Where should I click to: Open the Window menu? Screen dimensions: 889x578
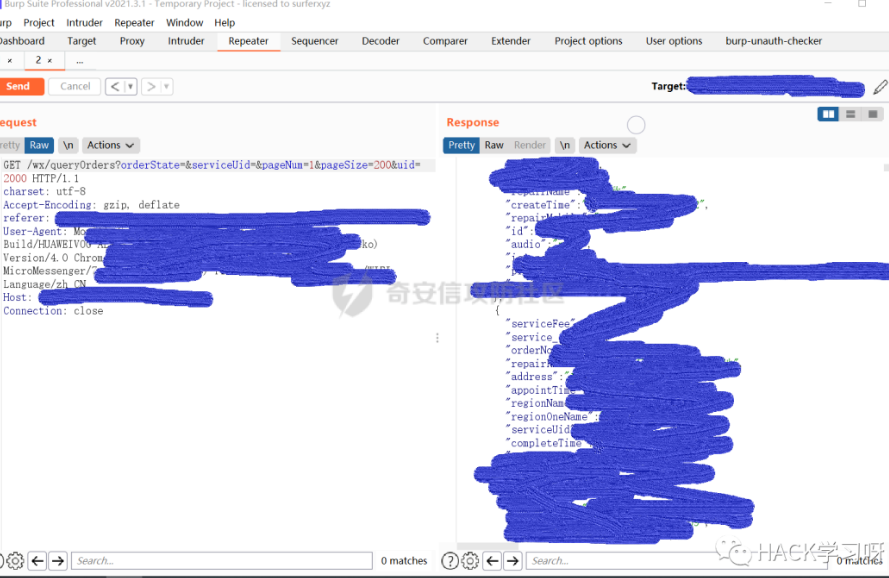click(x=184, y=23)
